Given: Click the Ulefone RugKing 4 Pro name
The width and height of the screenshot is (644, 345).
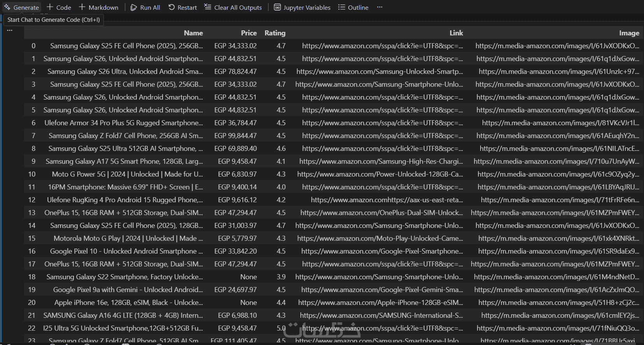Looking at the screenshot, I should 125,200.
